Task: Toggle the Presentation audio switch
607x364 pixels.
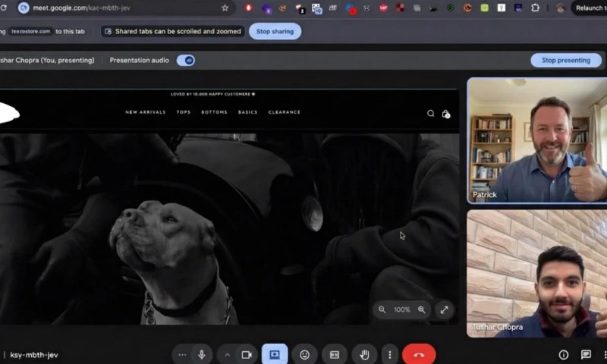Action: click(x=186, y=61)
